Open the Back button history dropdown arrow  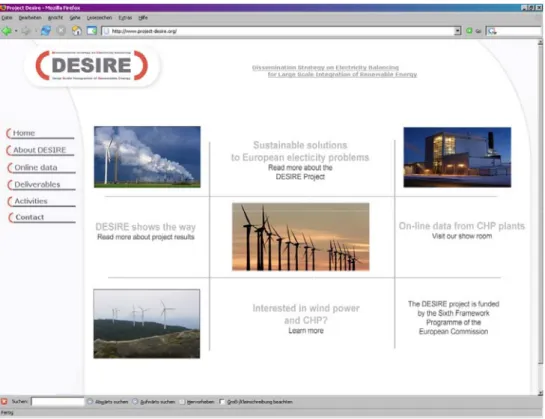pos(16,31)
